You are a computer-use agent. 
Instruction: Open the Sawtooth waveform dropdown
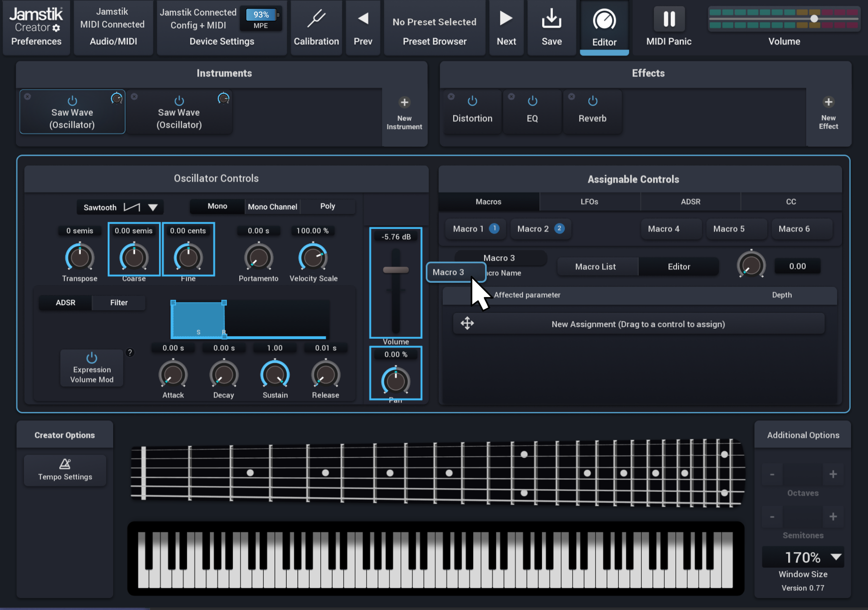click(x=120, y=207)
